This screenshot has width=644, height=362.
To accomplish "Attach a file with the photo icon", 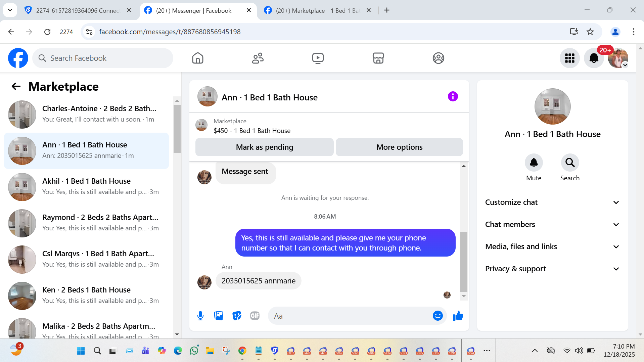I will (219, 316).
